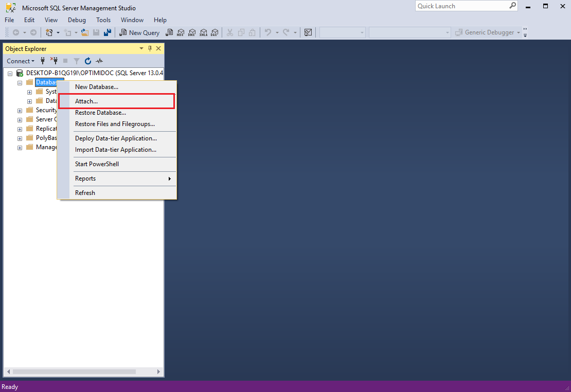
Task: Select Restore Database... in context menu
Action: click(x=100, y=113)
